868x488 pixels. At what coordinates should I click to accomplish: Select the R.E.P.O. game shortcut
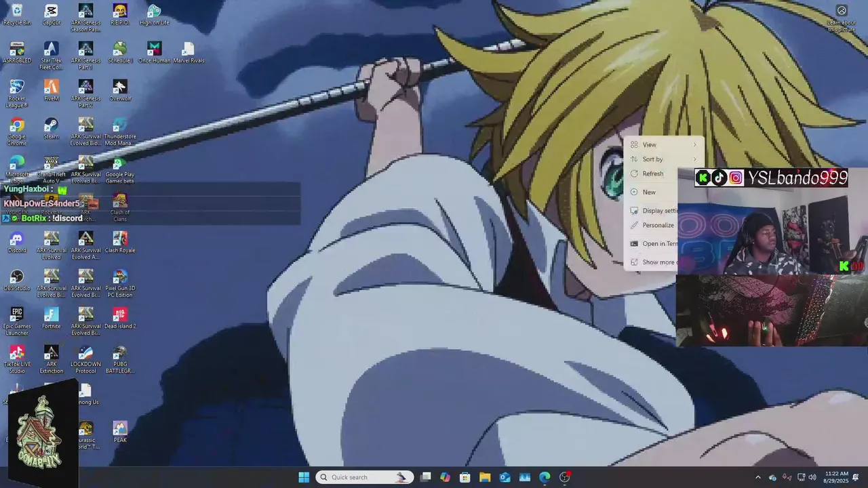point(120,15)
